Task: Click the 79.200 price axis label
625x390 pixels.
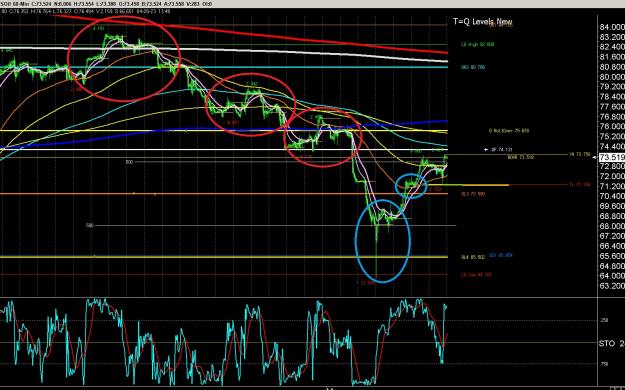Action: (612, 87)
